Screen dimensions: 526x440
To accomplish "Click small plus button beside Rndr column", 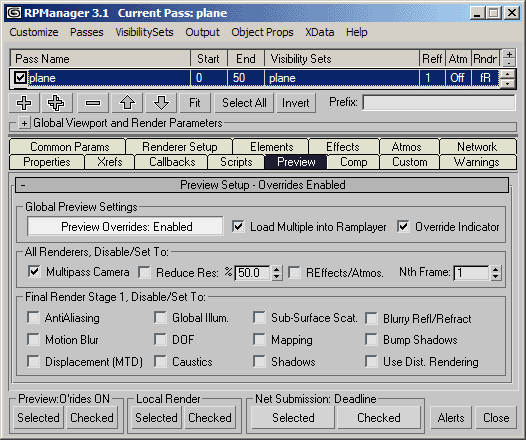I will [509, 54].
